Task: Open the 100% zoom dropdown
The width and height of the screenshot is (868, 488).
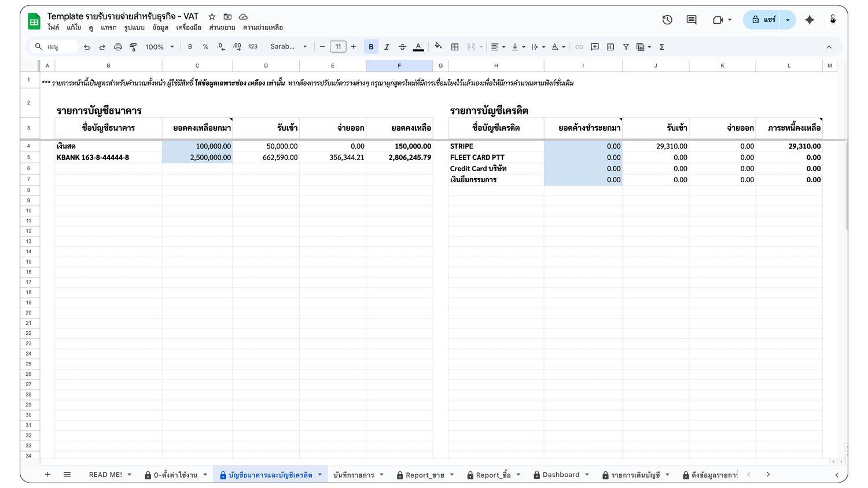Action: tap(160, 47)
